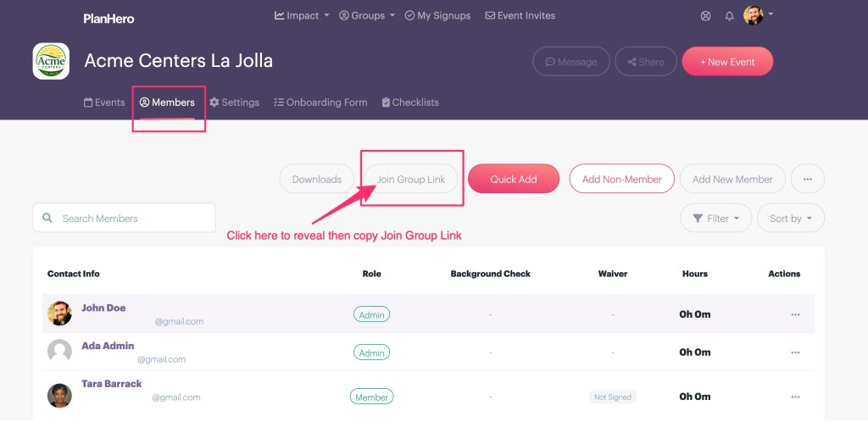The image size is (868, 422).
Task: Open the Filter dropdown
Action: click(x=715, y=218)
